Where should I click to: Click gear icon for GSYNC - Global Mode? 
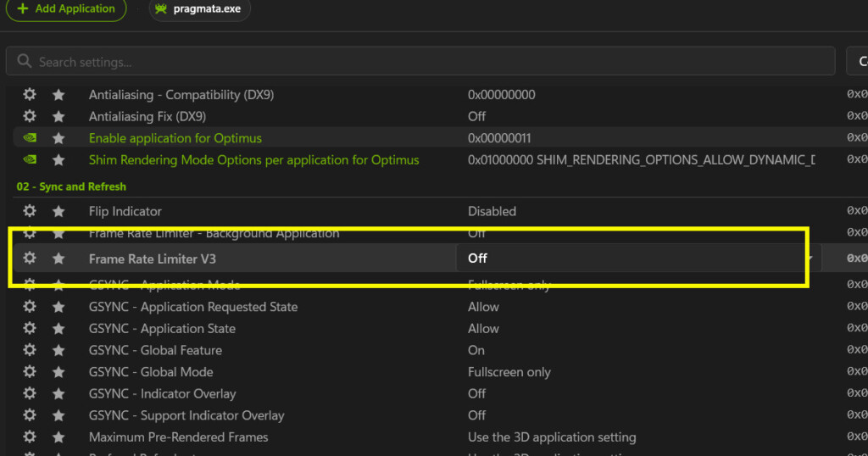[30, 371]
